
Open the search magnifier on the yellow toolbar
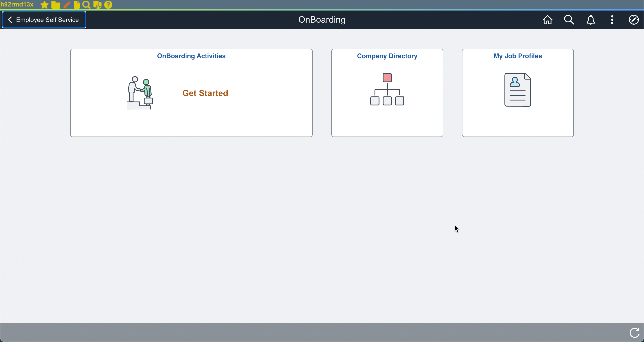pyautogui.click(x=86, y=4)
